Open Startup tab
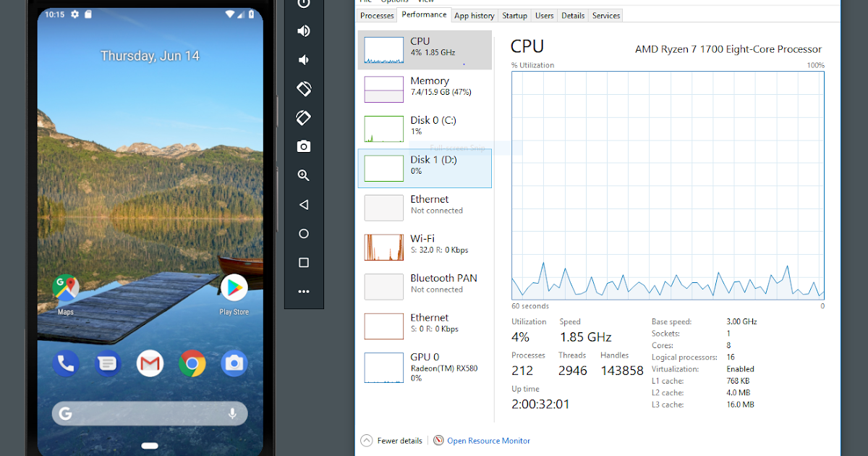This screenshot has width=868, height=456. click(515, 15)
